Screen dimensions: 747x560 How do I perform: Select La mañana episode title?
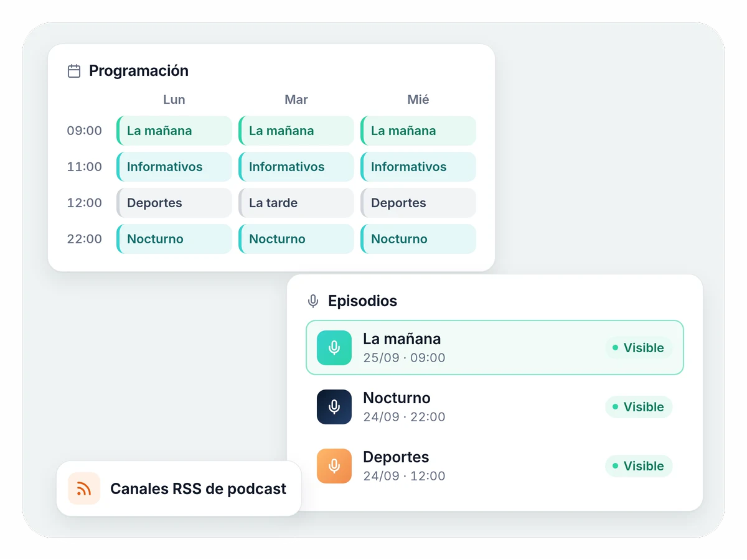402,339
